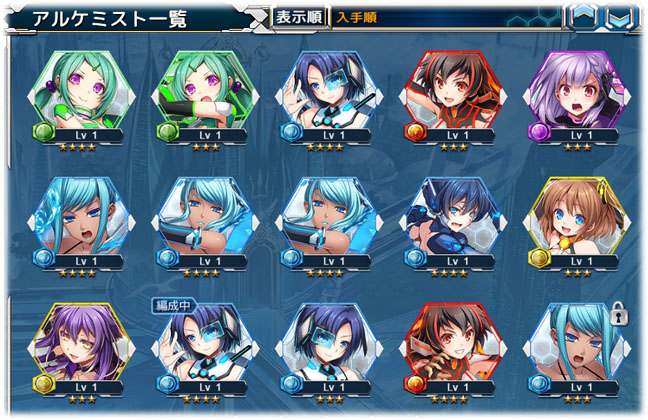
Task: Toggle the lock icon on teal-haired alchemist
Action: pyautogui.click(x=618, y=313)
